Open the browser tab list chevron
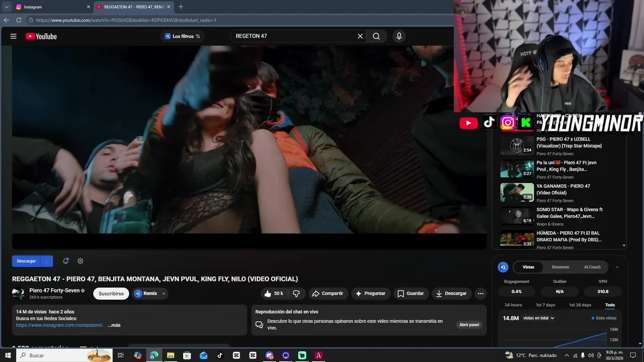 click(7, 7)
